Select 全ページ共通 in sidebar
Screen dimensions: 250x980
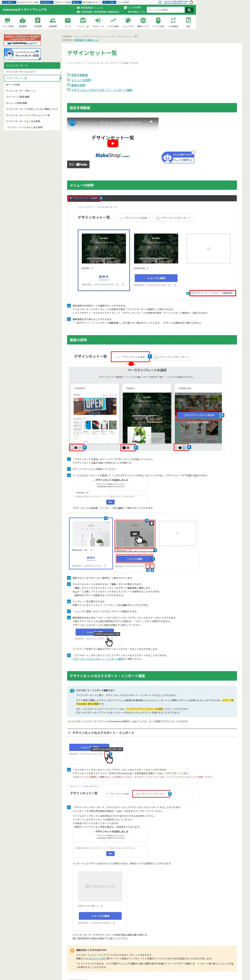click(32, 84)
